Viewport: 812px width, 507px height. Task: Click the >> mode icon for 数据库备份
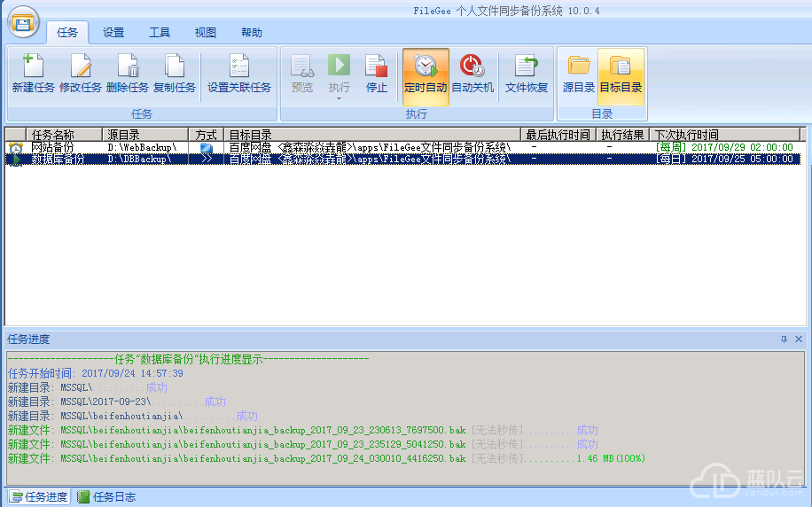tap(207, 159)
